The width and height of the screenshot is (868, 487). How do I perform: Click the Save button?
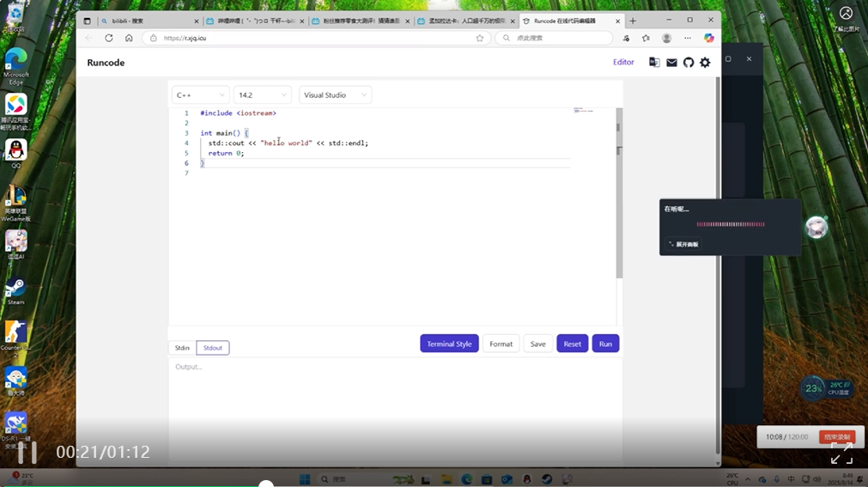point(538,344)
